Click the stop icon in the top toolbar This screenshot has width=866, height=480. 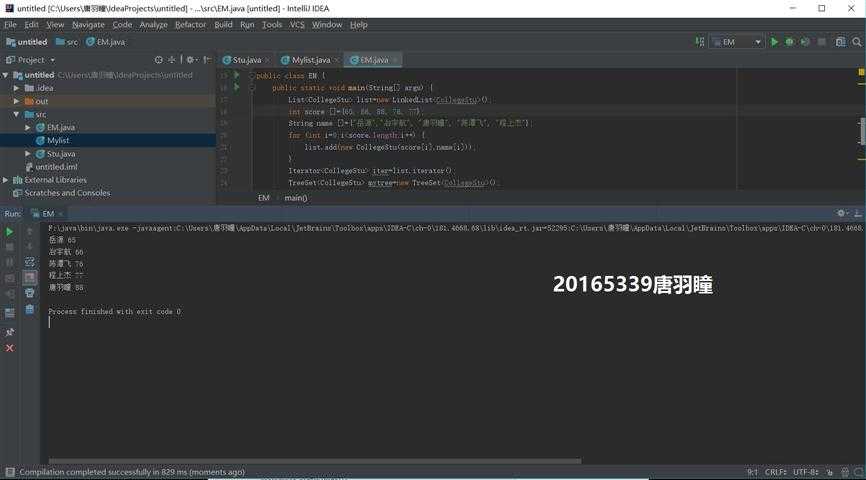(x=822, y=42)
